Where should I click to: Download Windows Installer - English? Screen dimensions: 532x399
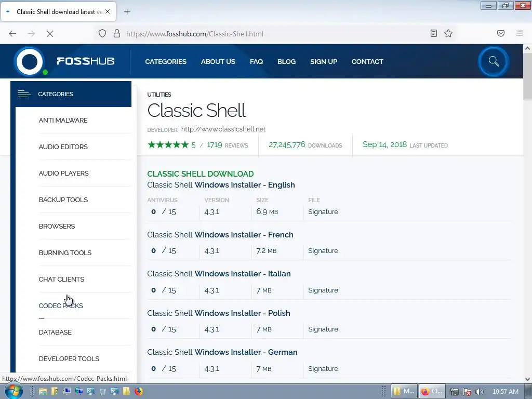(x=221, y=185)
